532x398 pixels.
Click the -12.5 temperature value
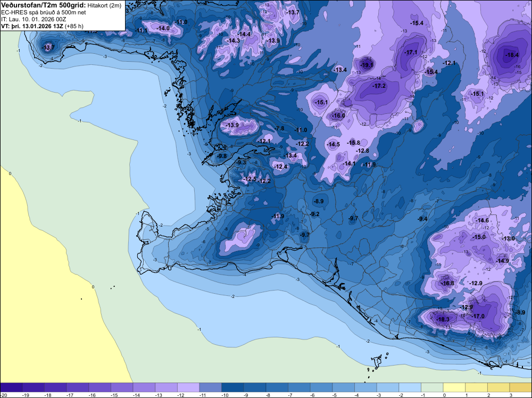click(x=250, y=179)
